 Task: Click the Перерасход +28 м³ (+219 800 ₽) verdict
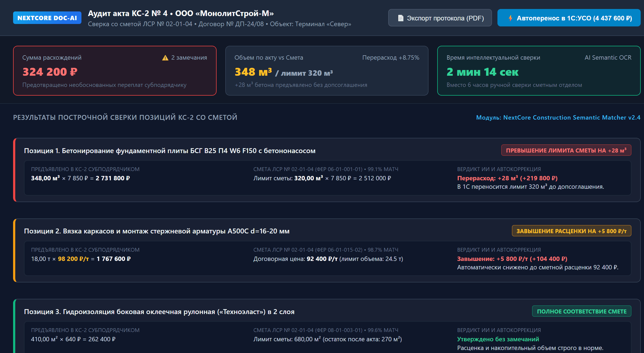[x=507, y=178]
